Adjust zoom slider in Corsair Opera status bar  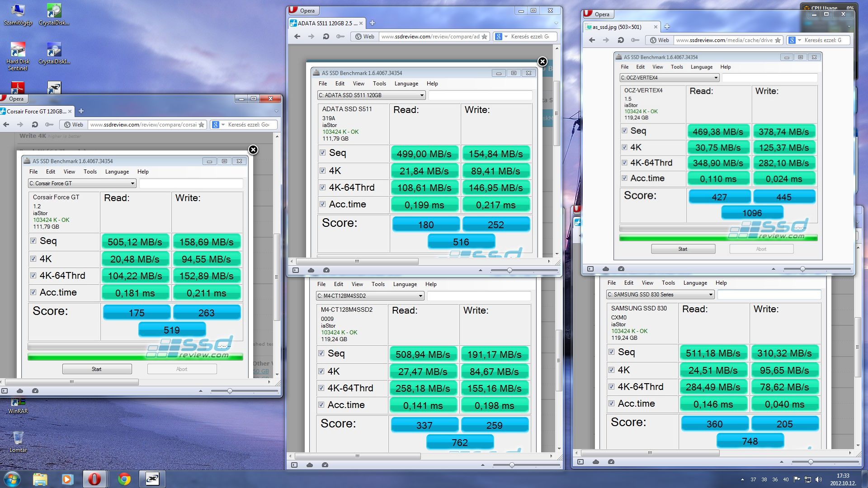pos(230,391)
